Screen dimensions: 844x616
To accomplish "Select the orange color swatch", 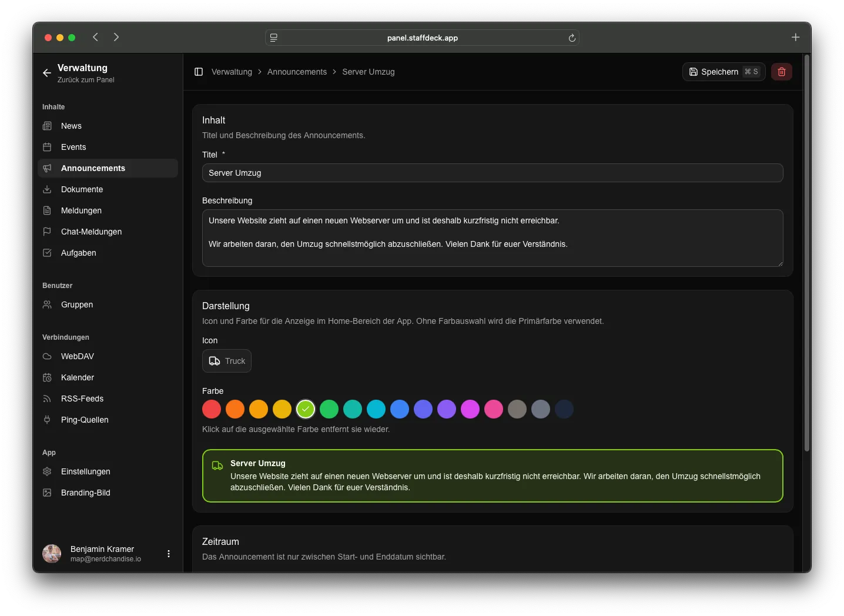I will click(x=235, y=409).
